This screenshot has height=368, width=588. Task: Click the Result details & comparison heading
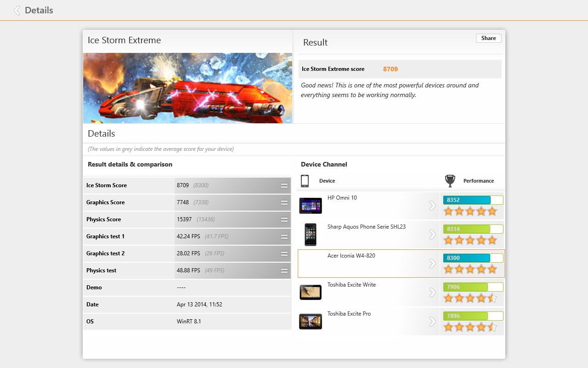[x=130, y=164]
